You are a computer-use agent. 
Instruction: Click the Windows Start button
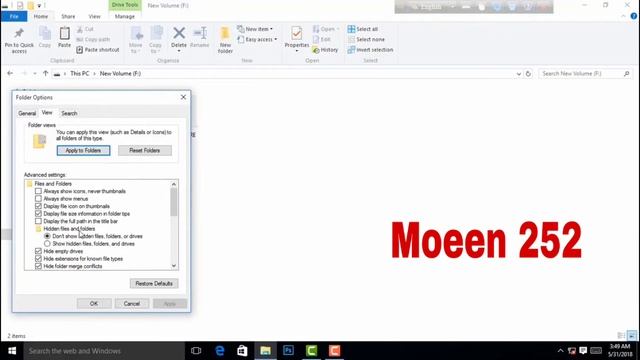pos(12,351)
